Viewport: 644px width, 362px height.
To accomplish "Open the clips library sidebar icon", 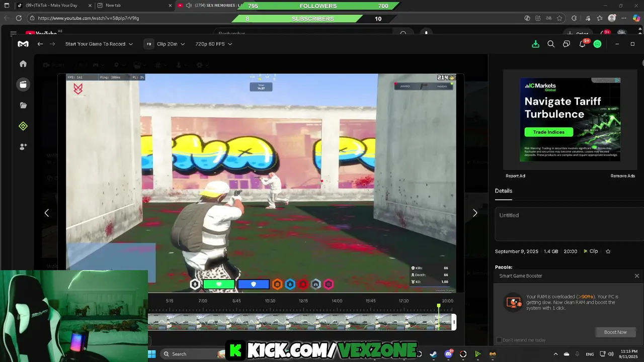I will 23,84.
